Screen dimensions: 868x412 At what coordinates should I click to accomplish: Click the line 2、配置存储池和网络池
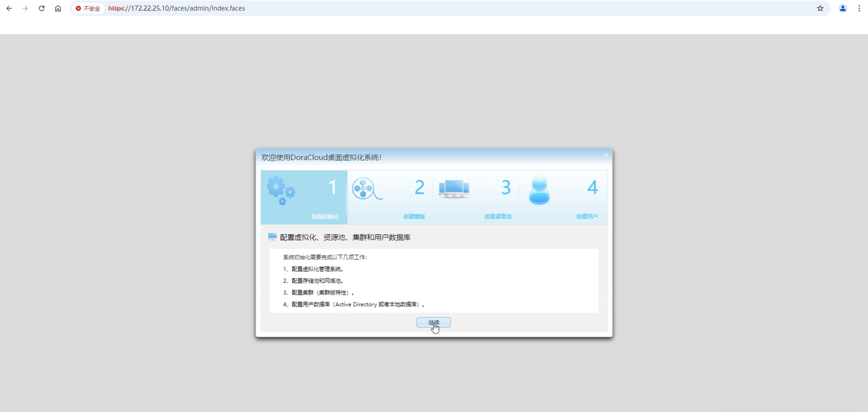click(314, 281)
